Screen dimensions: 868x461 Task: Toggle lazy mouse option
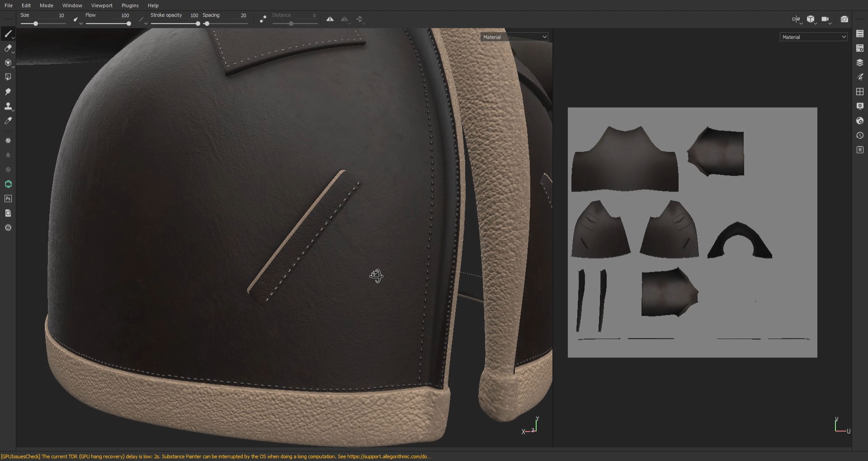(263, 19)
